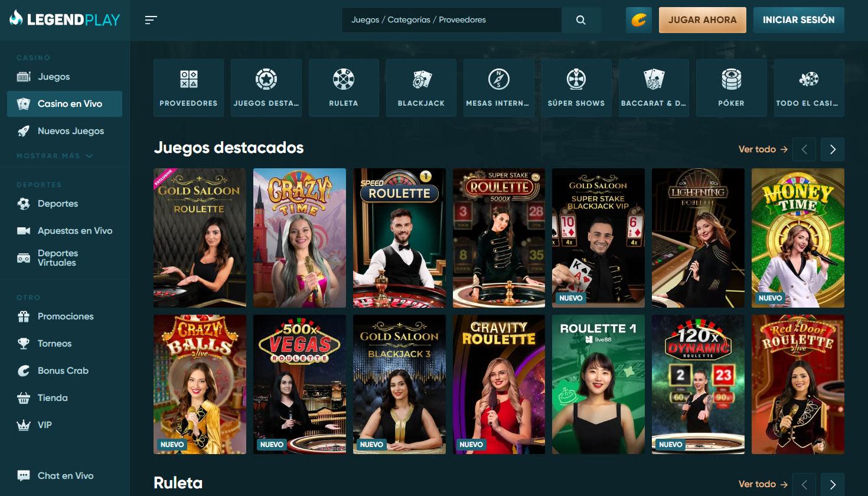Expand the Mostrar Más sidebar section

(54, 156)
